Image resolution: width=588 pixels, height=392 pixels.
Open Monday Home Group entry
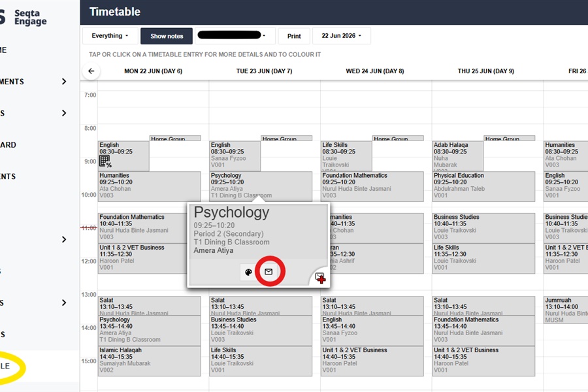(175, 139)
